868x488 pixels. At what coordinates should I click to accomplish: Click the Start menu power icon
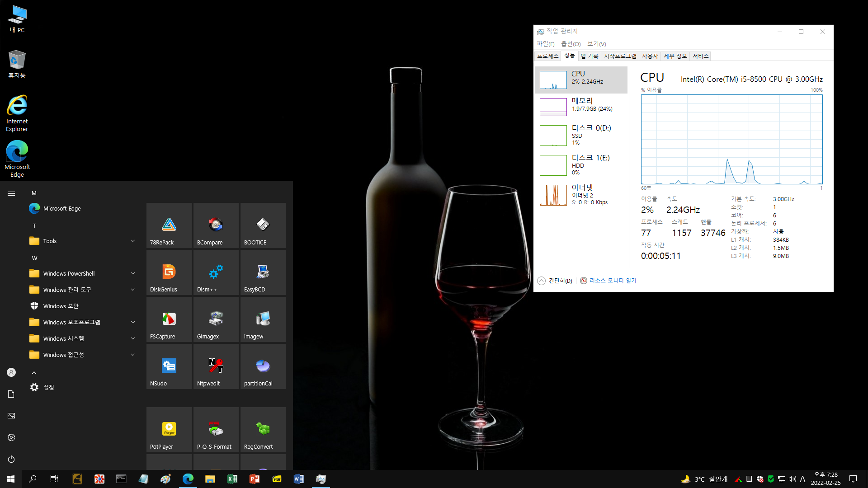(x=11, y=459)
